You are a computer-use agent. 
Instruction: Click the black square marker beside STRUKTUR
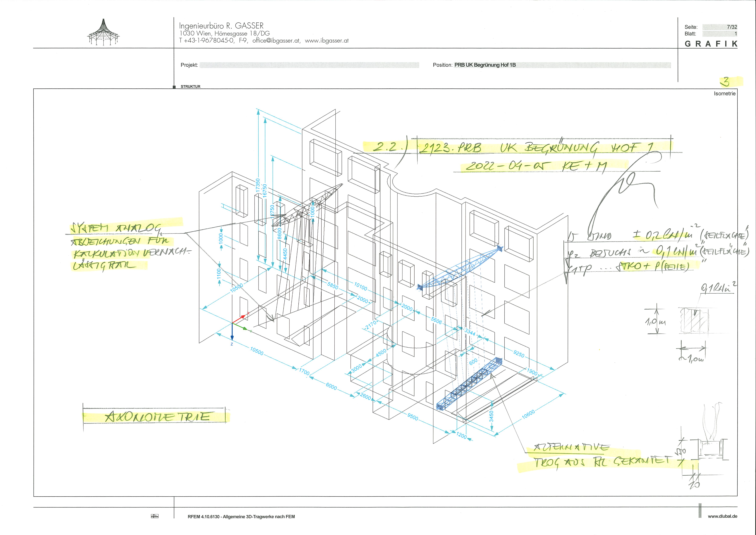point(174,87)
